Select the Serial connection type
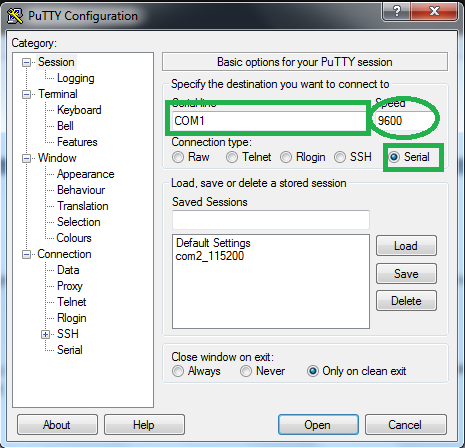 pos(394,157)
